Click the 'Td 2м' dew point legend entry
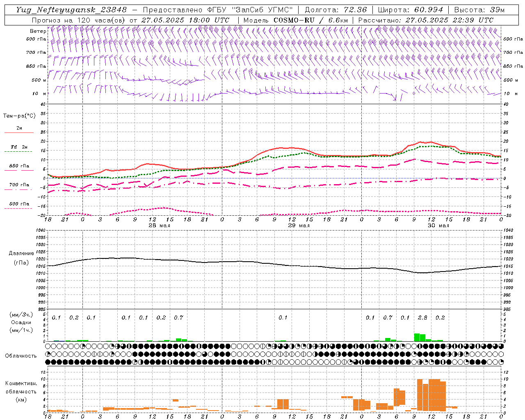The image size is (525, 420). click(19, 147)
